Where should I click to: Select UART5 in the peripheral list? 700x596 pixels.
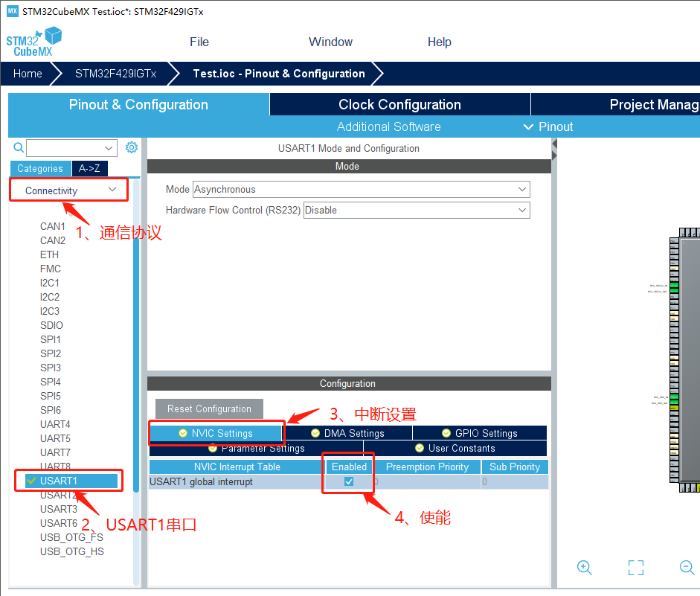tap(55, 438)
